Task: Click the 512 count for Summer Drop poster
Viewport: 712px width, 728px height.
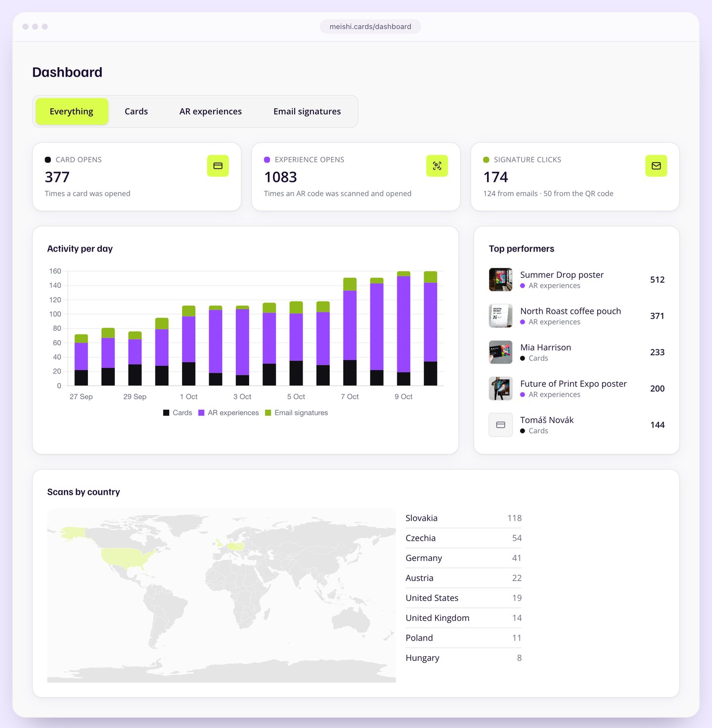Action: coord(657,280)
